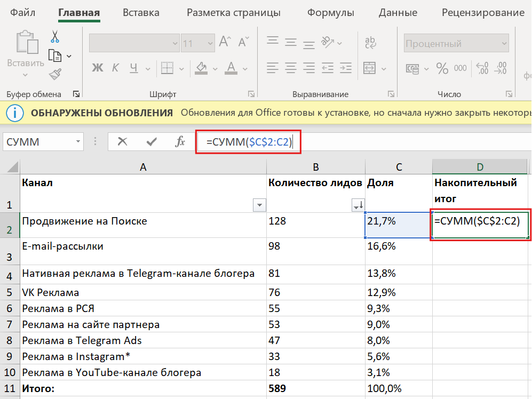Click the Decrease Decimal icon
Viewport: 532px width, 399px height.
point(501,68)
